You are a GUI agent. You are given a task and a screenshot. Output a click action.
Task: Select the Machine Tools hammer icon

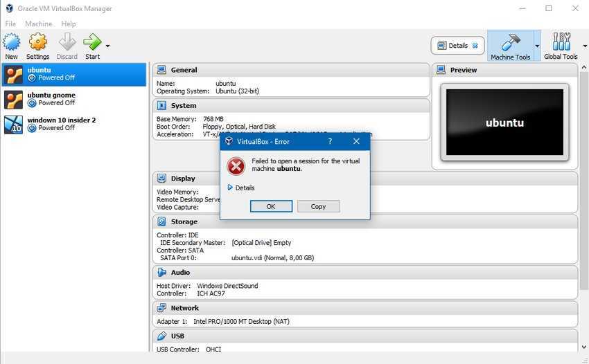(510, 42)
